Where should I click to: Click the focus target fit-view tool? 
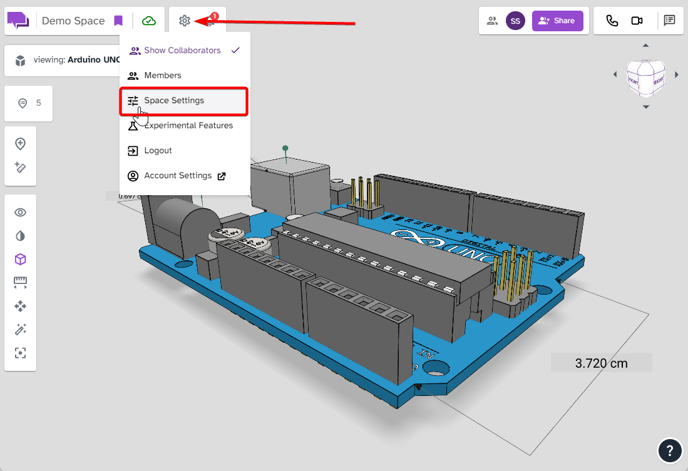pyautogui.click(x=20, y=353)
